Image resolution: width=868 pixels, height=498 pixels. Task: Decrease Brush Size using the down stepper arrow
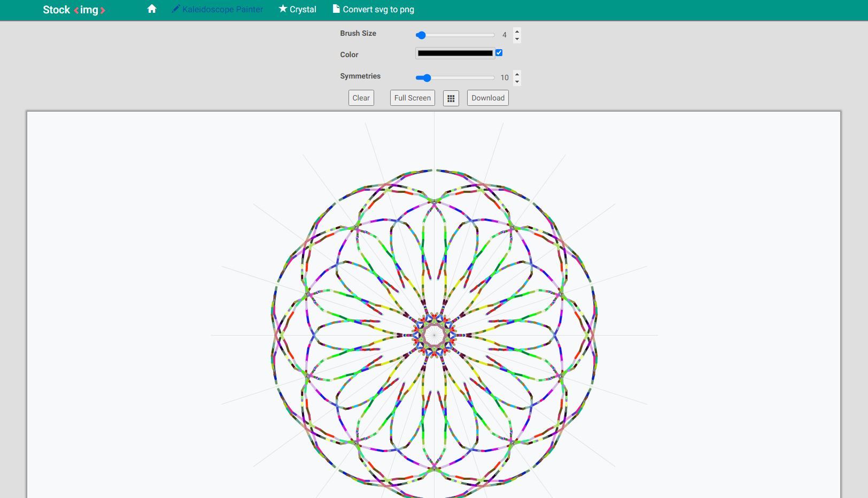point(517,38)
